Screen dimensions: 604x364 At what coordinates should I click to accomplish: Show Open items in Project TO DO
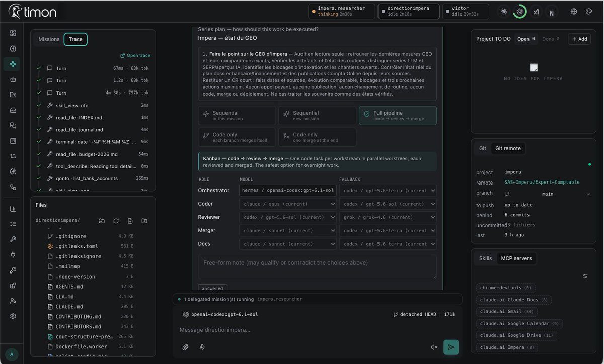(x=526, y=39)
